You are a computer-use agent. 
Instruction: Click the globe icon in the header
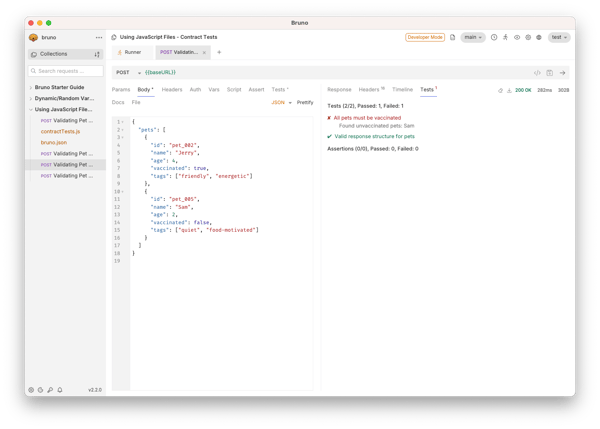point(539,37)
